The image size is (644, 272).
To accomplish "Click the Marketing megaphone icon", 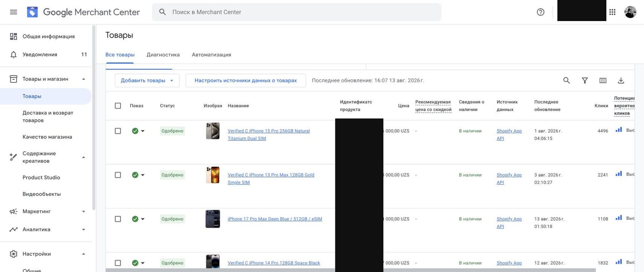I will point(13,211).
